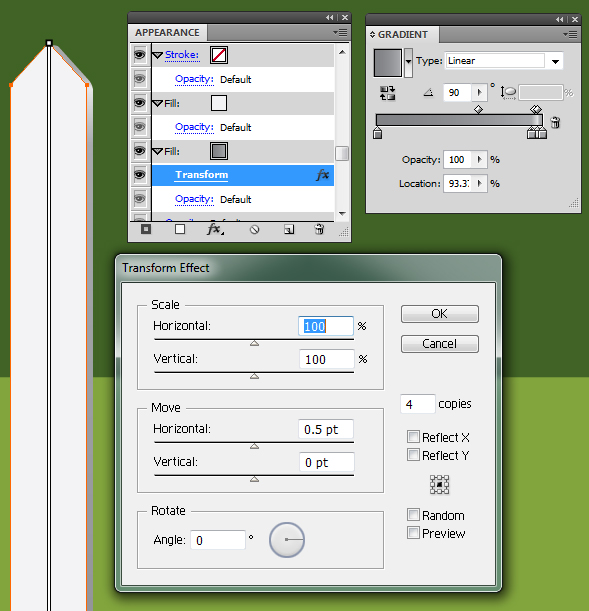Click the gradient angle icon
This screenshot has width=589, height=611.
coord(429,93)
